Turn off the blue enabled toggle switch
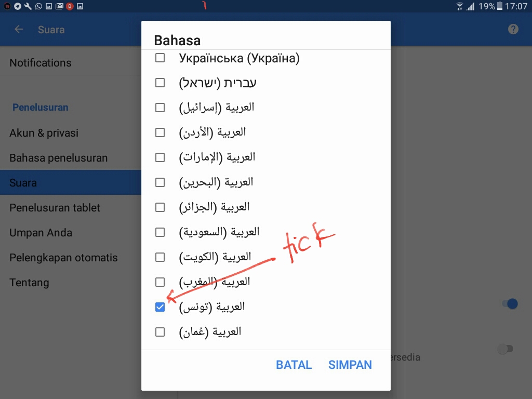 pyautogui.click(x=509, y=304)
